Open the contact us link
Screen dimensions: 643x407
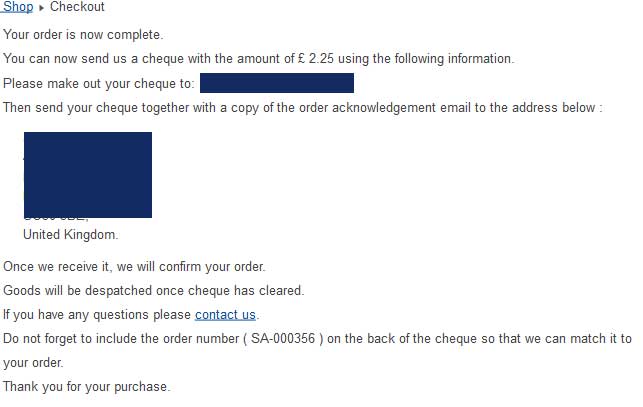point(225,315)
